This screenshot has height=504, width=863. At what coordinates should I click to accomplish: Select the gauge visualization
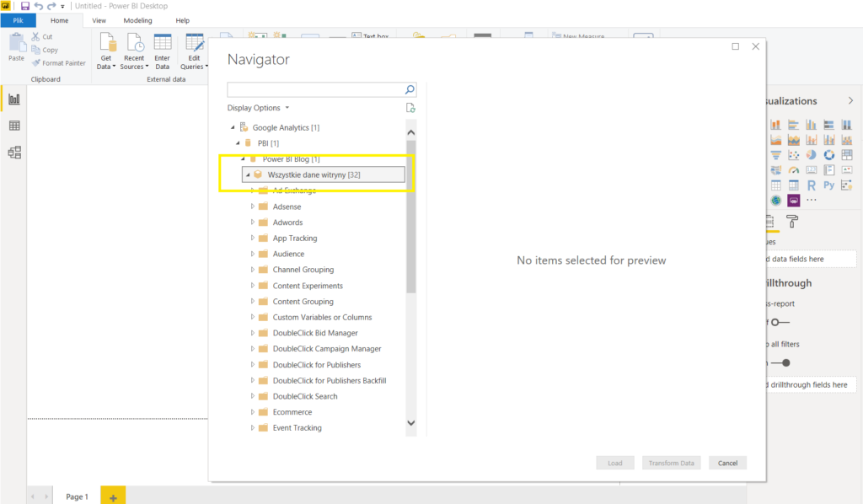pyautogui.click(x=793, y=170)
